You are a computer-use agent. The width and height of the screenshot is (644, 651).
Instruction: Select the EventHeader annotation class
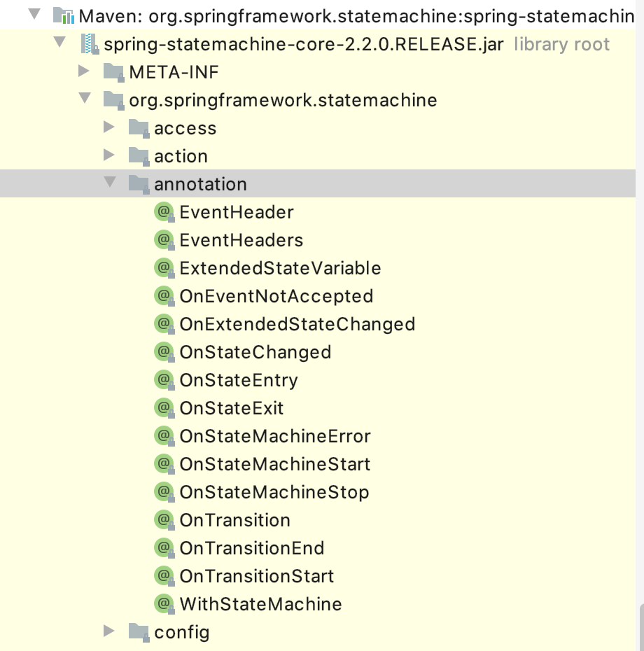pyautogui.click(x=237, y=212)
